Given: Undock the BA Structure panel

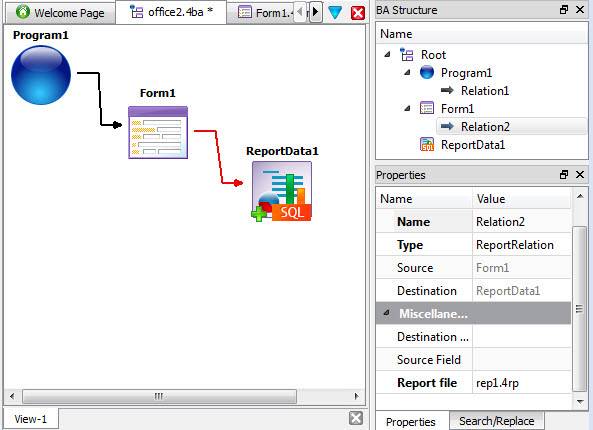Looking at the screenshot, I should (564, 9).
